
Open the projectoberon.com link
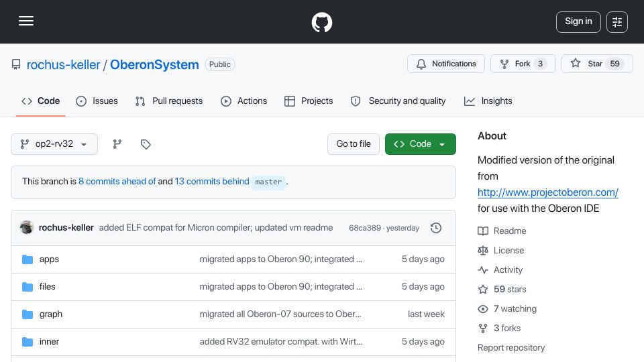pyautogui.click(x=548, y=192)
